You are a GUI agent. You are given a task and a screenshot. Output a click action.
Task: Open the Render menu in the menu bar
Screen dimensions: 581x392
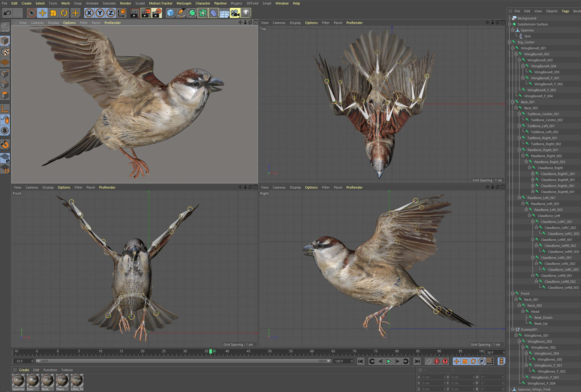click(x=125, y=3)
